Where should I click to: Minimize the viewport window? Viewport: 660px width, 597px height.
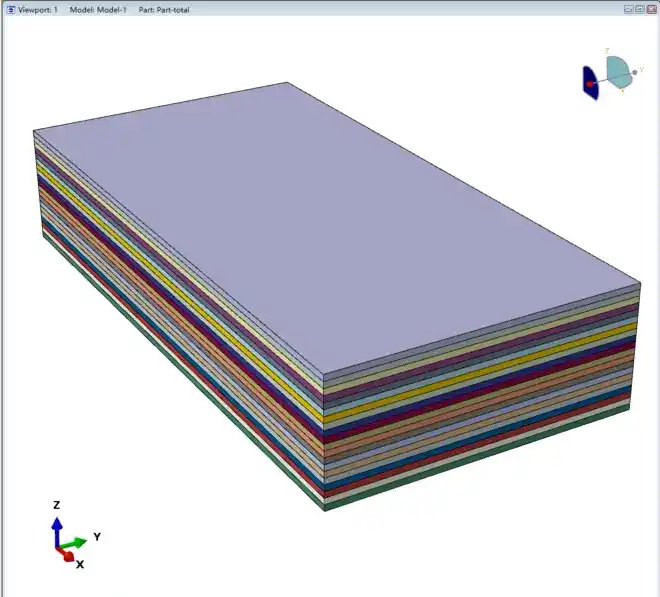tap(628, 9)
